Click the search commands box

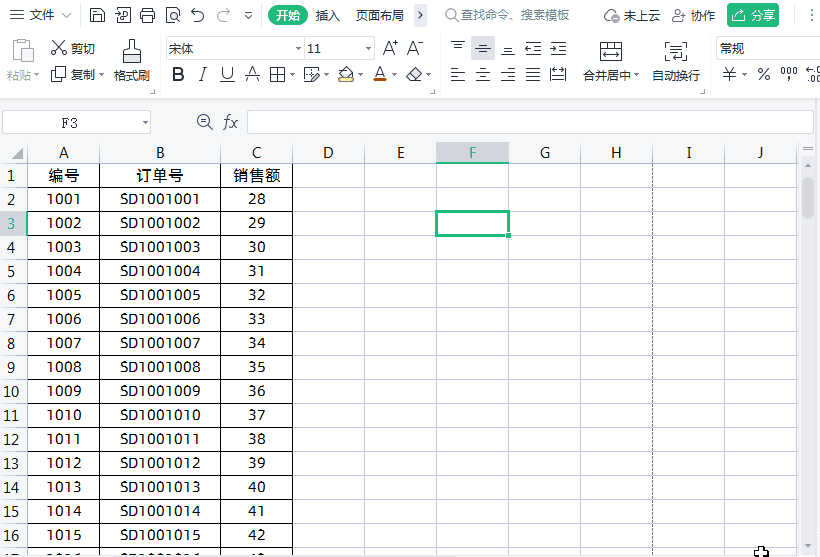(507, 15)
